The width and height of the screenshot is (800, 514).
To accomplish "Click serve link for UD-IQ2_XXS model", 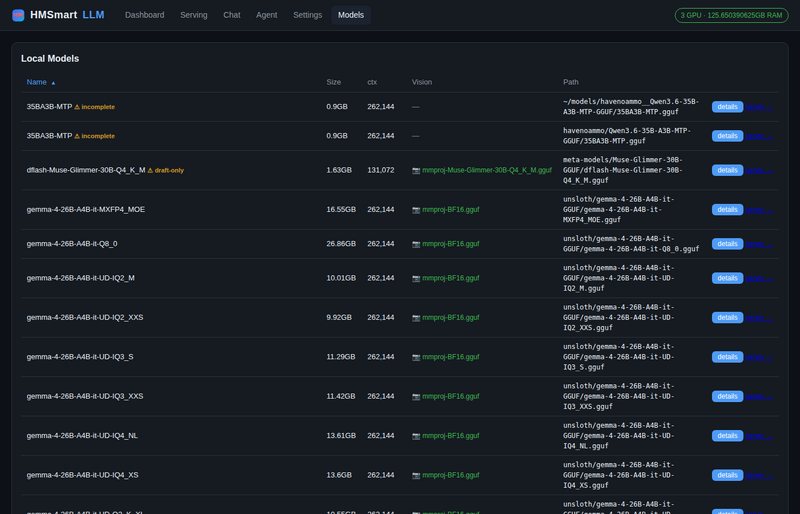I will tap(759, 317).
